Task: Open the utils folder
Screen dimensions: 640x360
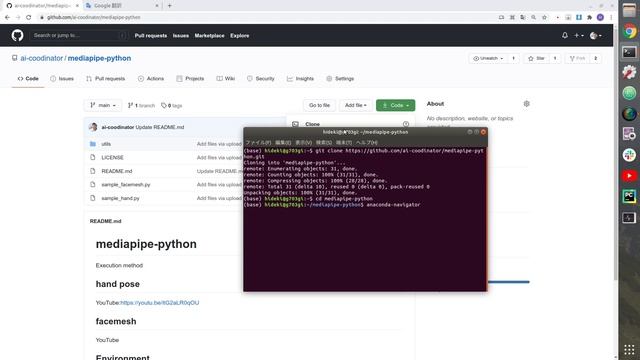Action: coord(106,144)
